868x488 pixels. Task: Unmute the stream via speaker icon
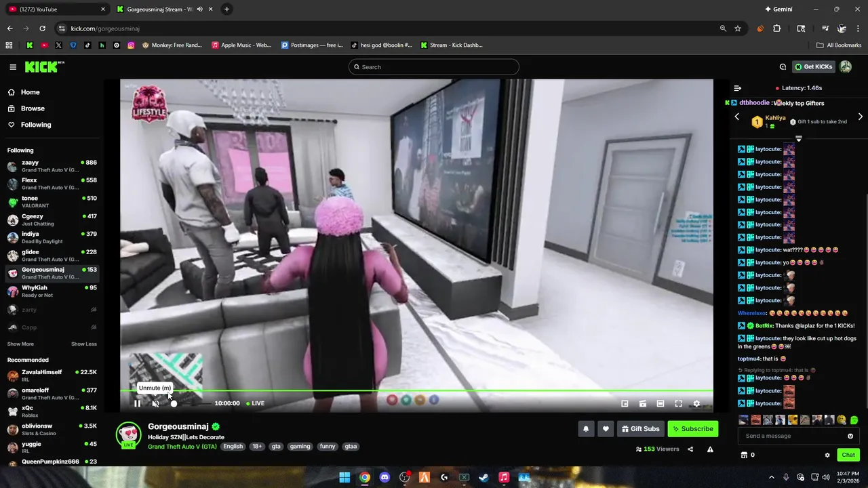coord(155,403)
